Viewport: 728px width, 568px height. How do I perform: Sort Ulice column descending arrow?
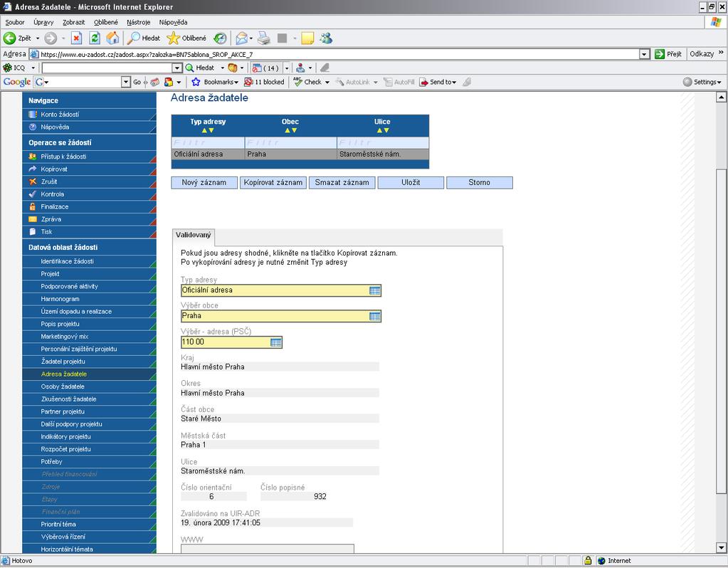click(386, 130)
